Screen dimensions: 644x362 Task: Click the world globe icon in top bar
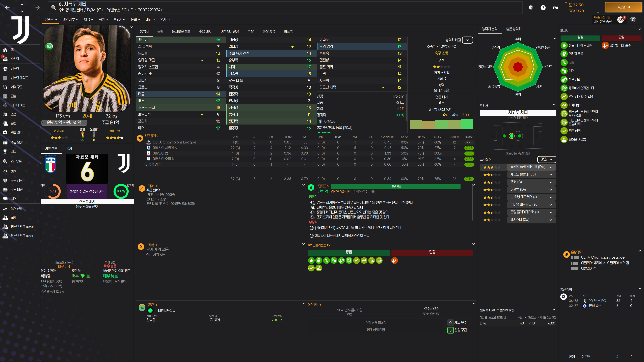tap(531, 8)
